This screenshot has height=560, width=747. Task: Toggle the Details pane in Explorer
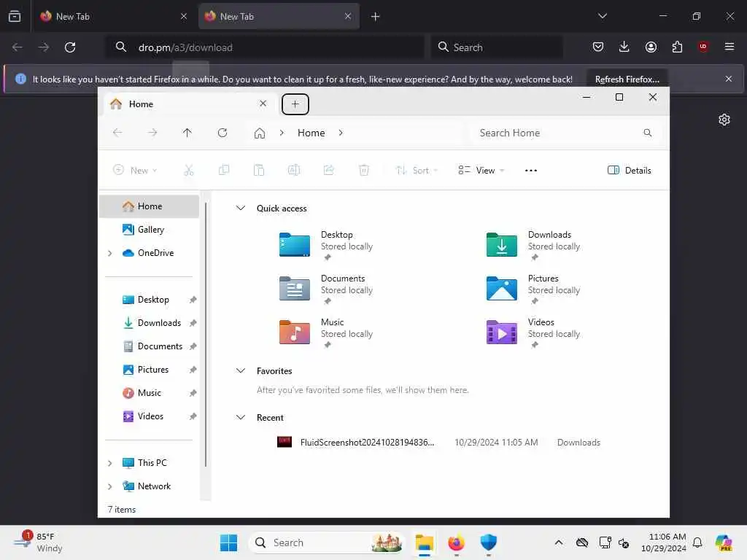629,170
